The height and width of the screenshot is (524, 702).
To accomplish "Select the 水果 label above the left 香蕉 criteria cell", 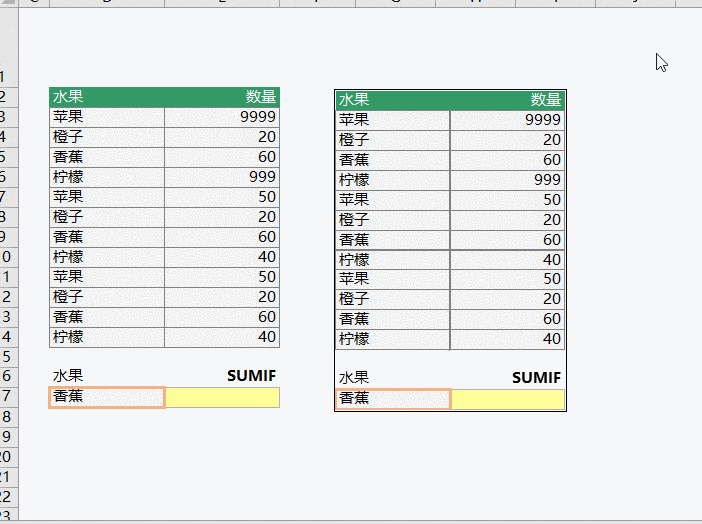I will (x=68, y=376).
